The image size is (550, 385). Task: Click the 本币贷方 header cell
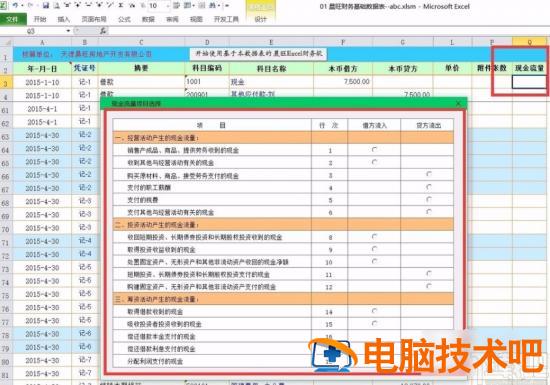click(403, 68)
